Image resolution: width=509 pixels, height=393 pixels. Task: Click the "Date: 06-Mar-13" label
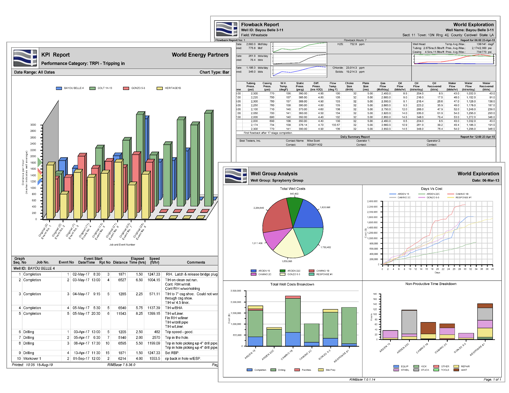[x=485, y=180]
